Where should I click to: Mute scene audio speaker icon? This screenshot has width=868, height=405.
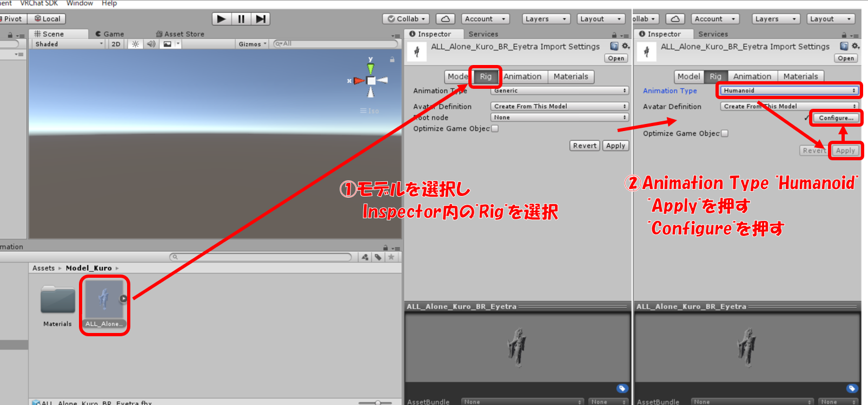point(151,44)
